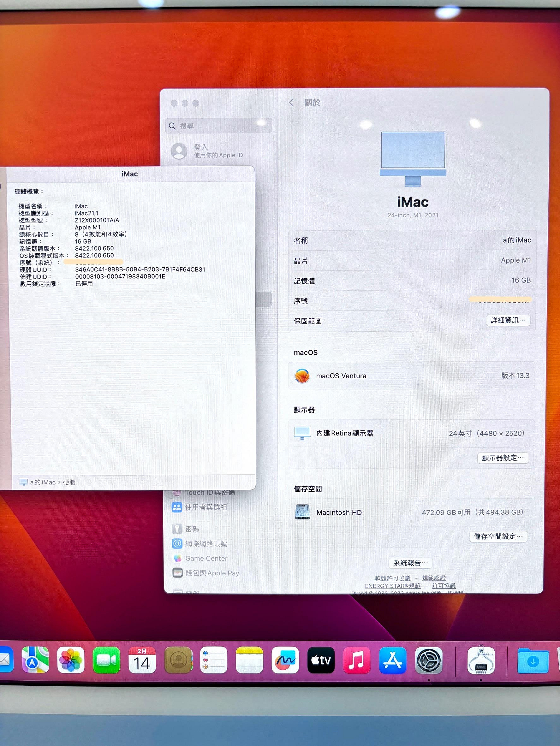Viewport: 560px width, 746px height.
Task: Select 使用者與群組 icon in the sidebar
Action: pos(177,507)
